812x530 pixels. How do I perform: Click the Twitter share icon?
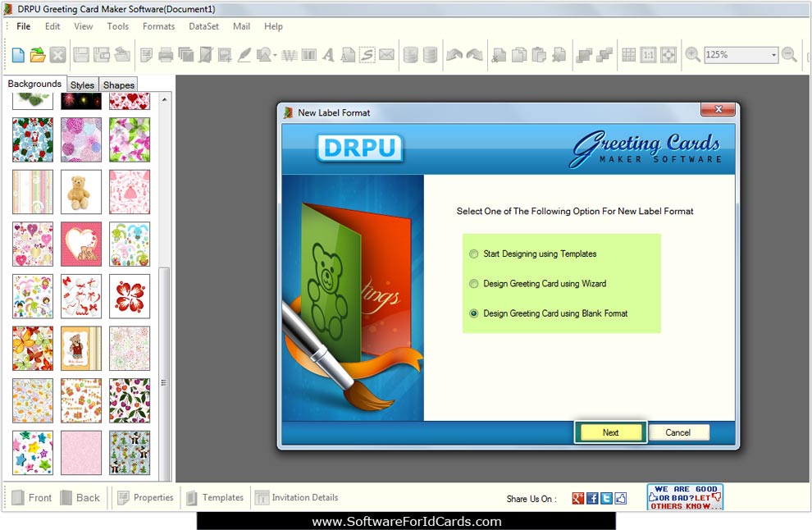[x=606, y=498]
